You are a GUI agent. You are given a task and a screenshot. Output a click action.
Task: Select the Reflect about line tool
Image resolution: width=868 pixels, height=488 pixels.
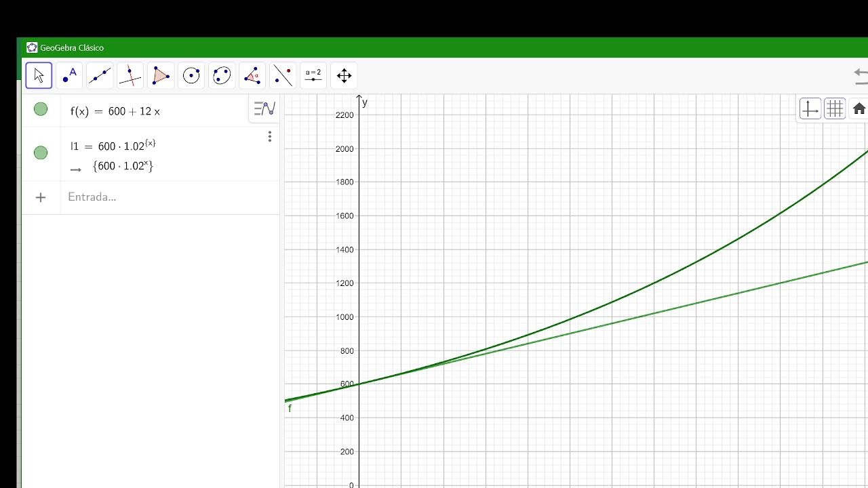[x=283, y=75]
